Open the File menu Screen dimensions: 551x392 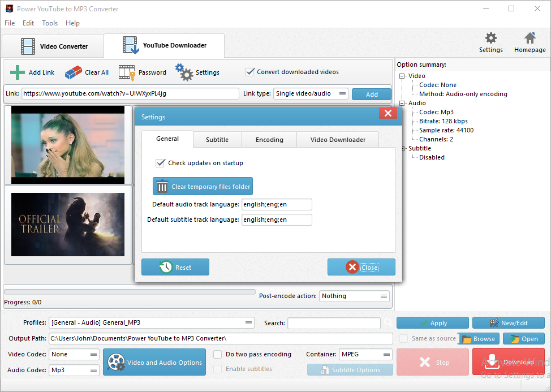10,23
